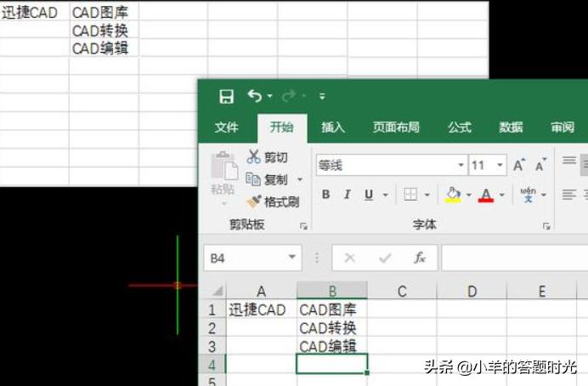Screen dimensions: 588x386
Task: Open the 剪贴板 clipboard dialog launcher
Action: (303, 226)
